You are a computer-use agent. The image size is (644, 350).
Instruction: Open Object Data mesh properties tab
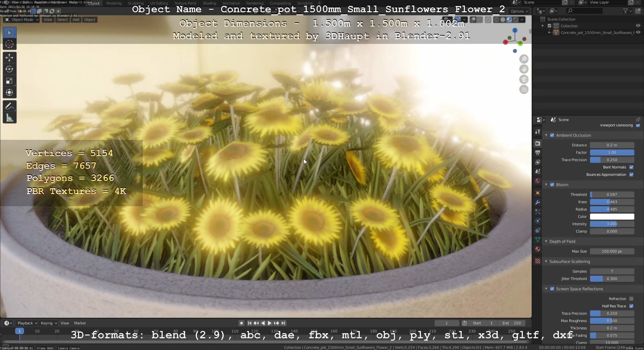coord(538,240)
